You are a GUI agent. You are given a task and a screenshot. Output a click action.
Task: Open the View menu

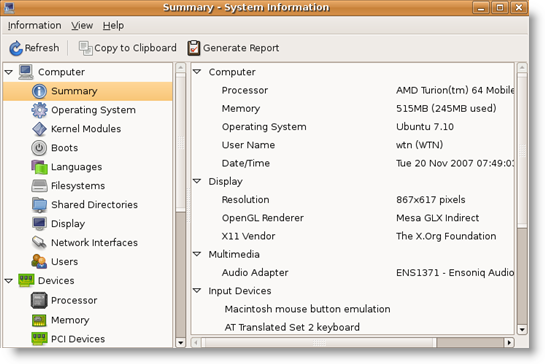[x=82, y=25]
